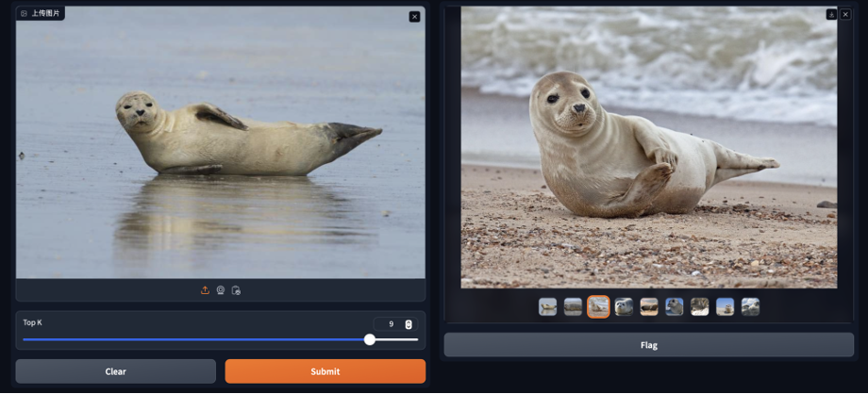Click the Top K label

click(32, 322)
